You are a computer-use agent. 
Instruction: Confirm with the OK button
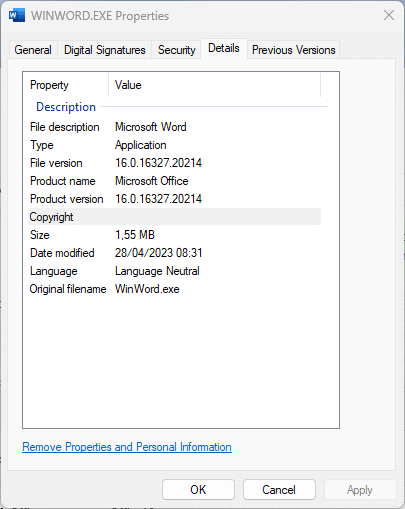198,490
